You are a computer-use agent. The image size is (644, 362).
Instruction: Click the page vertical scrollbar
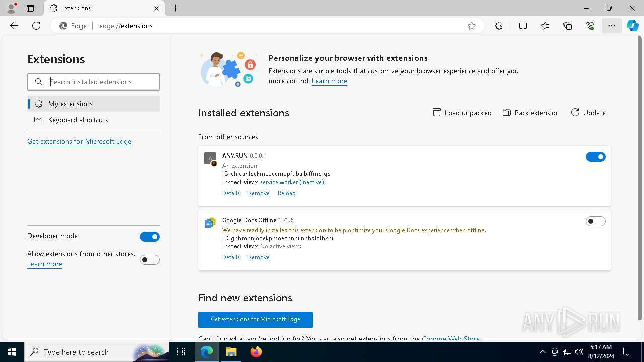click(640, 178)
